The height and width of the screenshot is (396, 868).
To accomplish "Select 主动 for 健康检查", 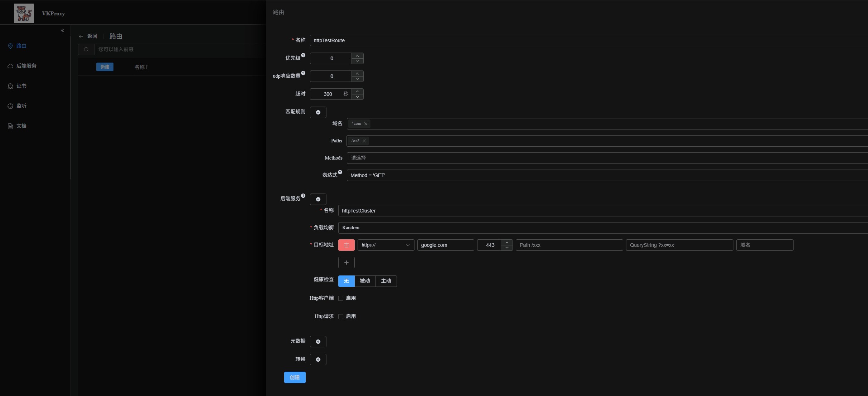I will [386, 281].
